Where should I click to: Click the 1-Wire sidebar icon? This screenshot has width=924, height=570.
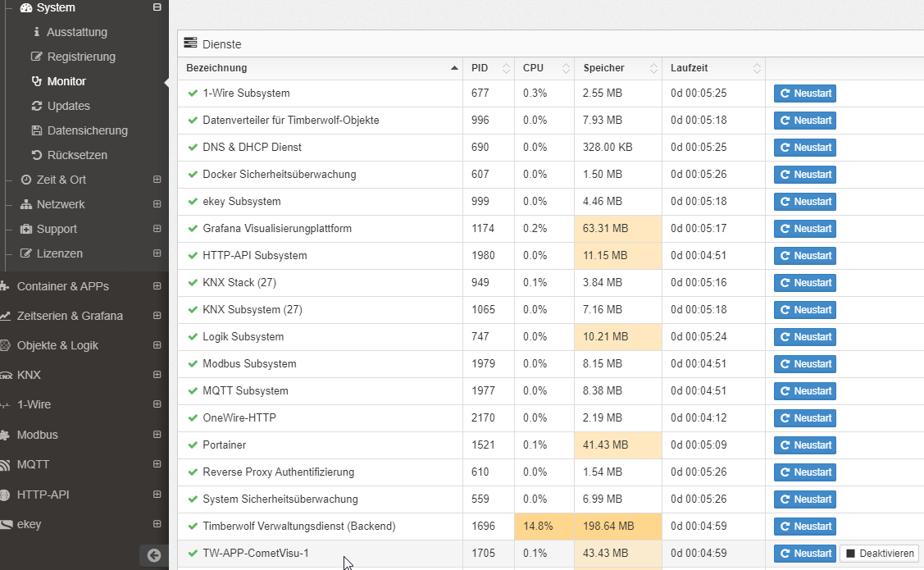[5, 405]
